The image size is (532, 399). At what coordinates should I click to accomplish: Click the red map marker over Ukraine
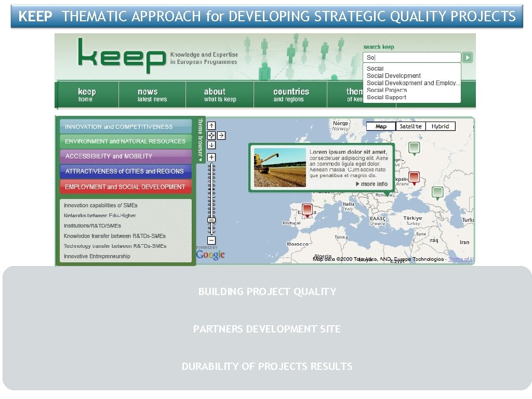coord(414,178)
